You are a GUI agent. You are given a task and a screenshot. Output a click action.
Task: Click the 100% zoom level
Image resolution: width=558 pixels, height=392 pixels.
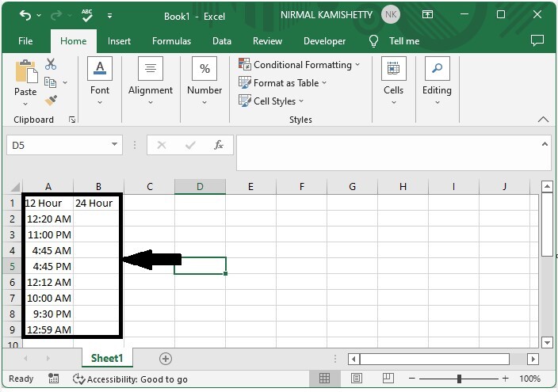pos(529,379)
